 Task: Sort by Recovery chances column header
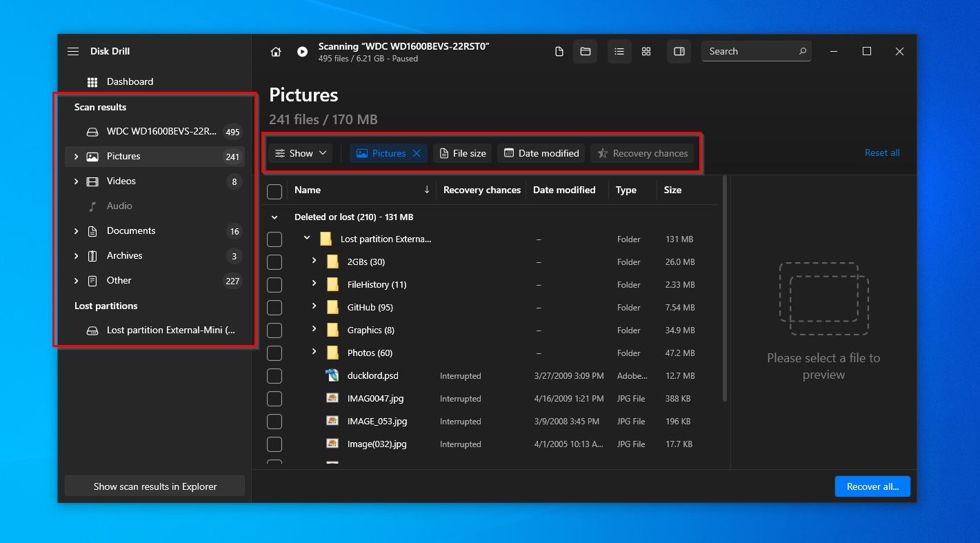[481, 190]
